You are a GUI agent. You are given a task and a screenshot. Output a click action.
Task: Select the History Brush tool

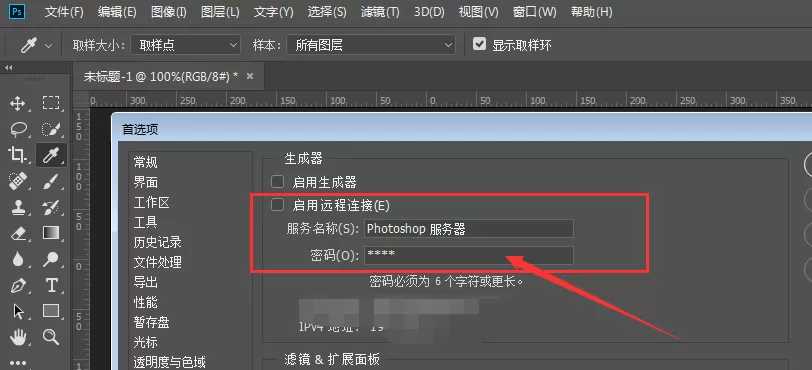(51, 207)
